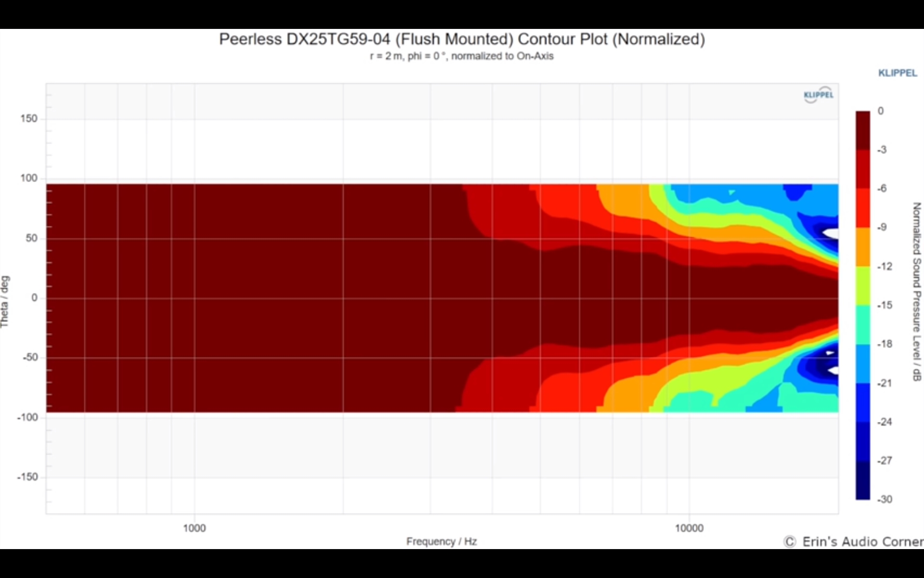Click the 'Frequency / Hz' axis label
The width and height of the screenshot is (924, 578).
click(441, 541)
